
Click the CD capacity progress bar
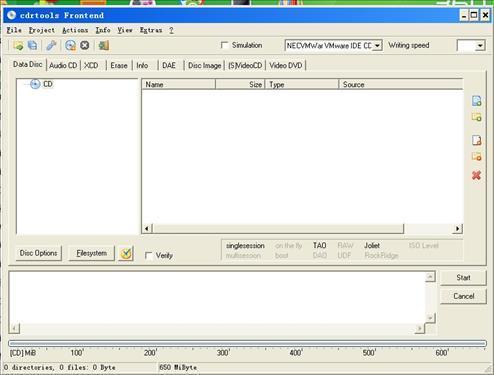247,343
